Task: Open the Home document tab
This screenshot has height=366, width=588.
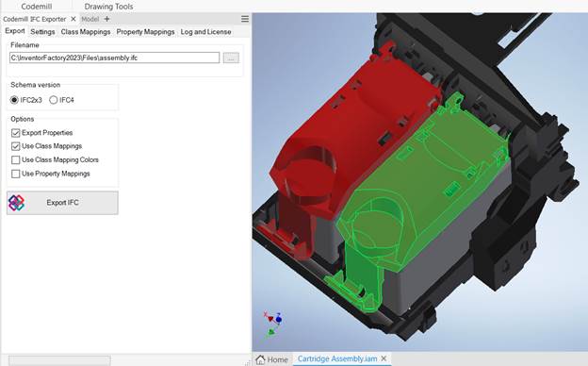Action: click(272, 359)
